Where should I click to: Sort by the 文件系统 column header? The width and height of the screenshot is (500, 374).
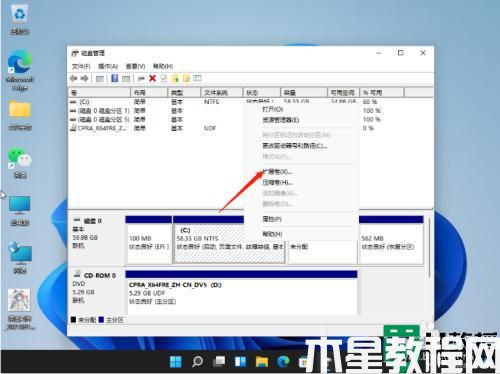[x=221, y=92]
